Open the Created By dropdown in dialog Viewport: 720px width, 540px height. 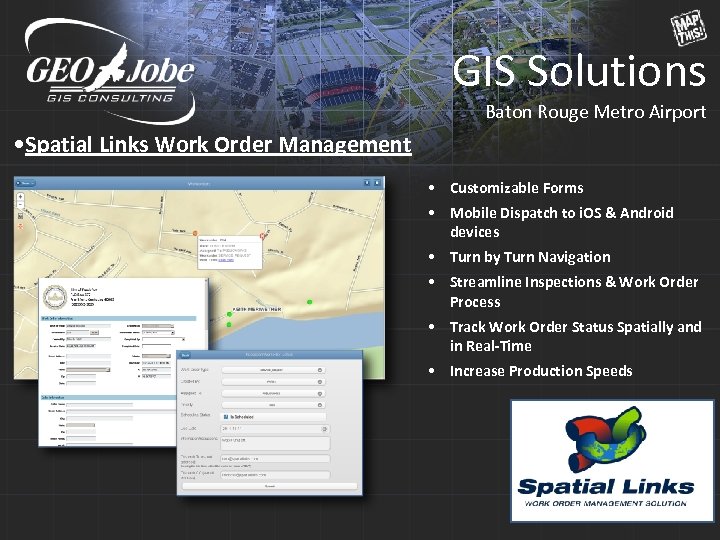pyautogui.click(x=273, y=382)
